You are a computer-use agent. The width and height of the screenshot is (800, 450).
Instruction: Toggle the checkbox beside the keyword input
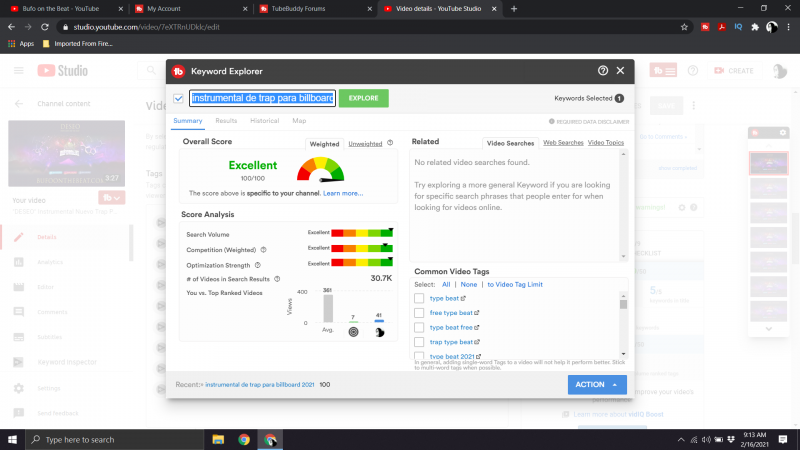[x=178, y=98]
